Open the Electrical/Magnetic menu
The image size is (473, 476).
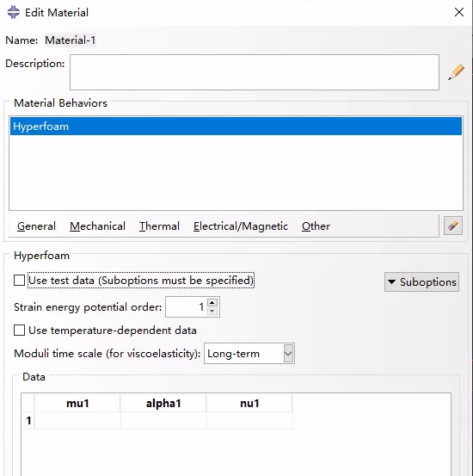tap(241, 226)
